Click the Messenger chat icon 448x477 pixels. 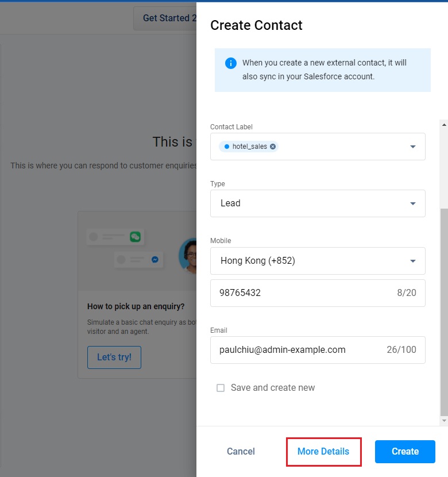155,259
